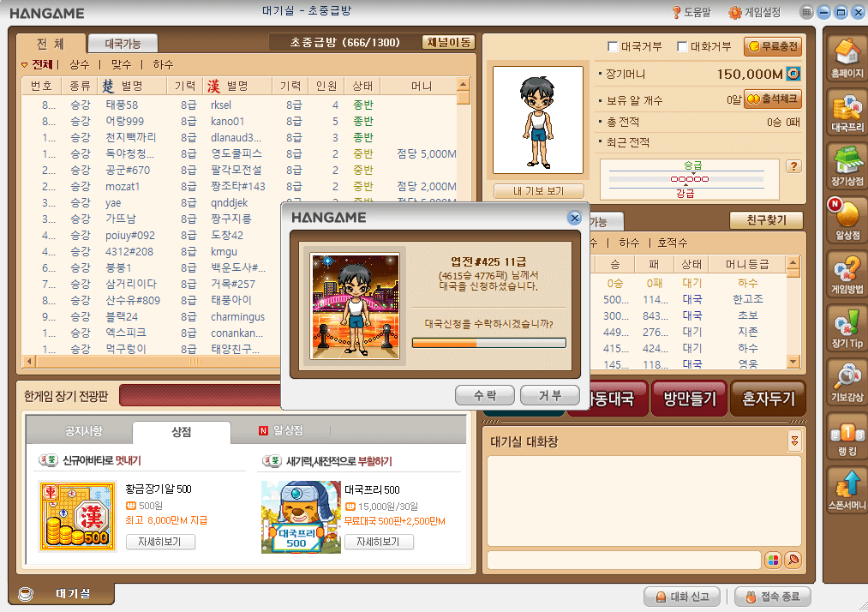Switch to the 대국가능 tab

[x=123, y=44]
